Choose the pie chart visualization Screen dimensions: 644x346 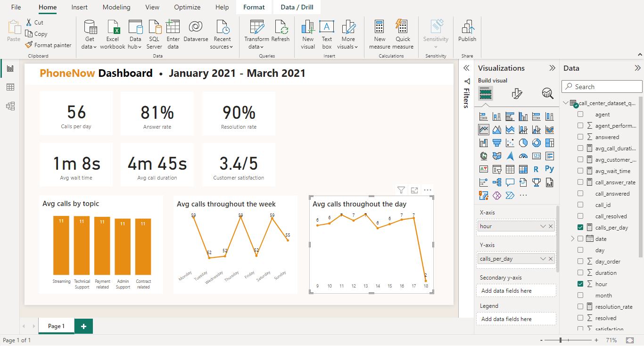(x=523, y=142)
